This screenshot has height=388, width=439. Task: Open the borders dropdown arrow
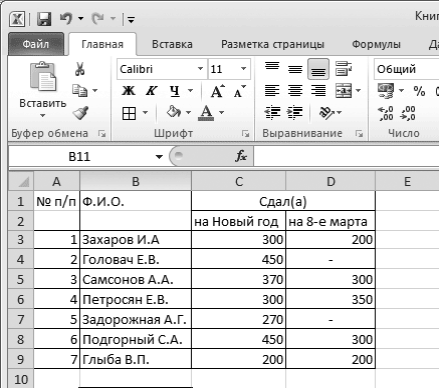145,113
